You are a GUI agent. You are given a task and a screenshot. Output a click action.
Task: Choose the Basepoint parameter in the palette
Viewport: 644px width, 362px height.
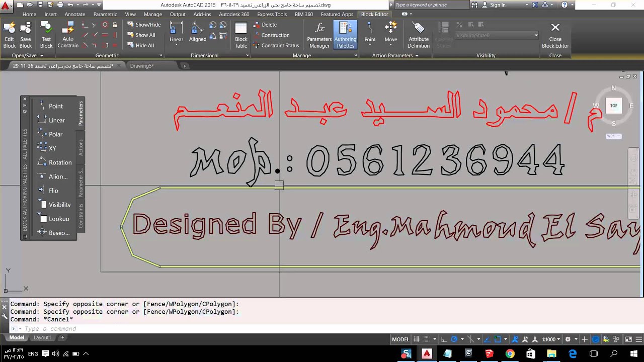point(53,233)
